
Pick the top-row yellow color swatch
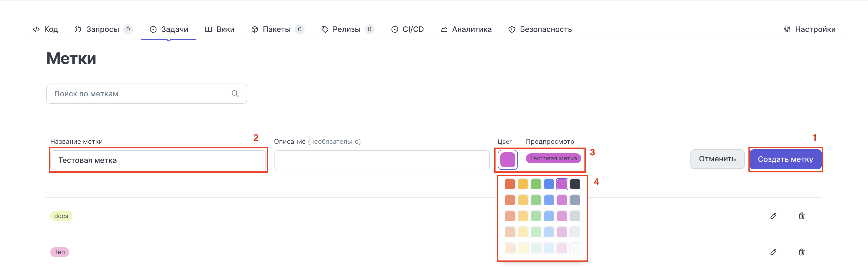[x=523, y=184]
